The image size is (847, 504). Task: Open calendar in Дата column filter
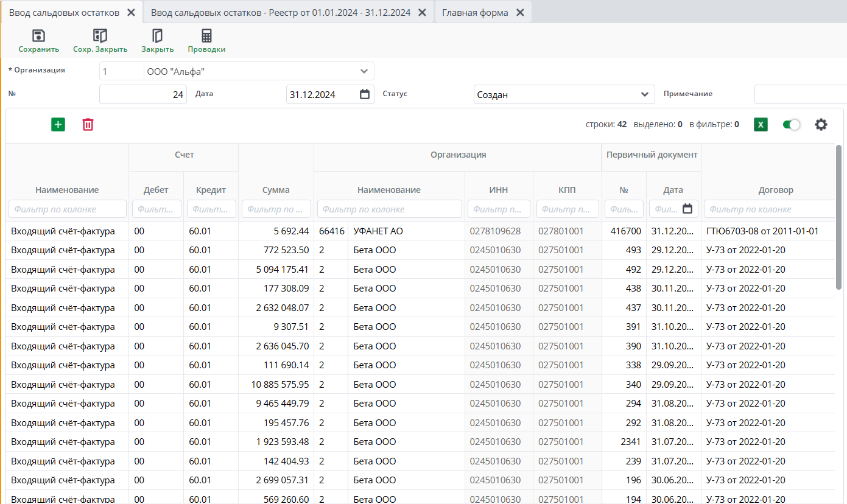pos(687,209)
